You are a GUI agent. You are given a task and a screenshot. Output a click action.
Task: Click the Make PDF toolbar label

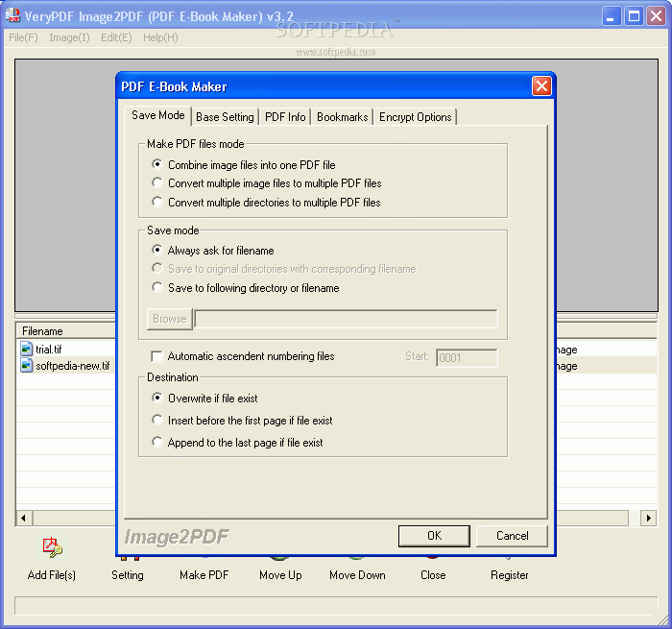[204, 575]
